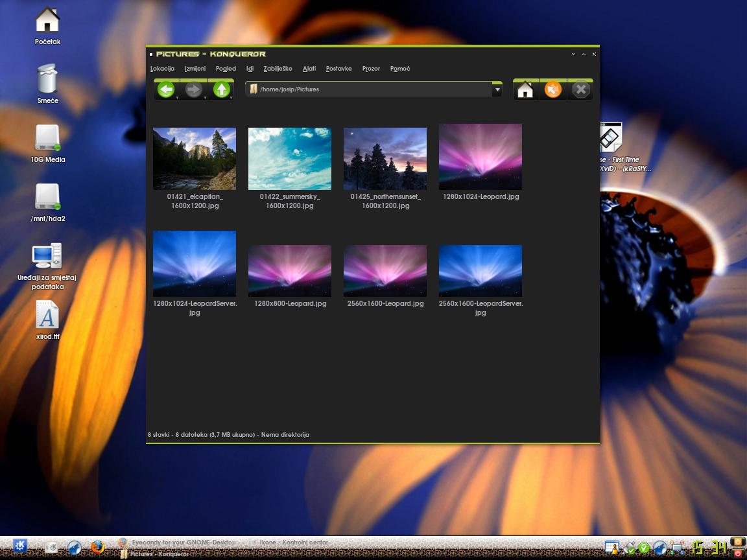Open the Zabilješke menu
The width and height of the screenshot is (747, 560).
[x=278, y=69]
